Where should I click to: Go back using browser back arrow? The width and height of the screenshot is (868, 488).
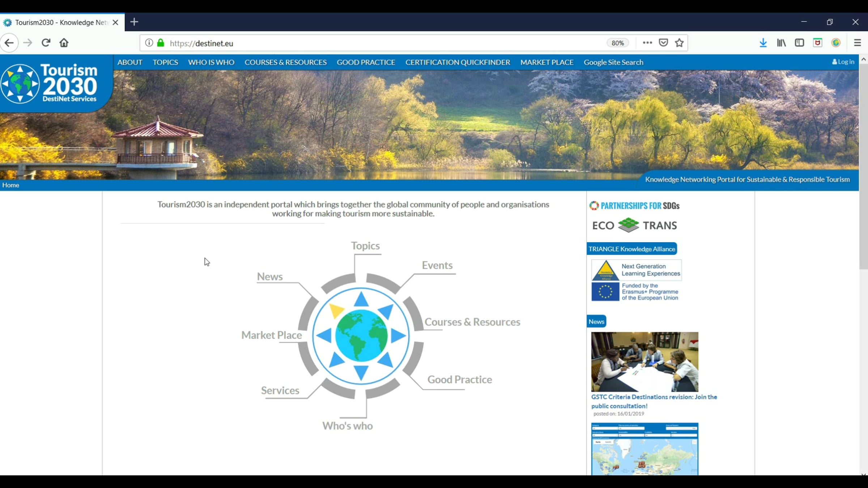9,43
